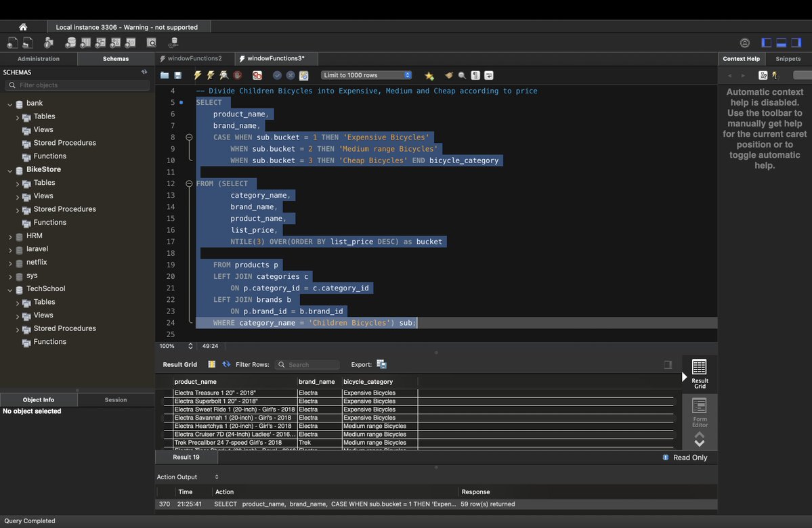Viewport: 812px width, 528px height.
Task: Open the Form Editor view
Action: (x=699, y=412)
